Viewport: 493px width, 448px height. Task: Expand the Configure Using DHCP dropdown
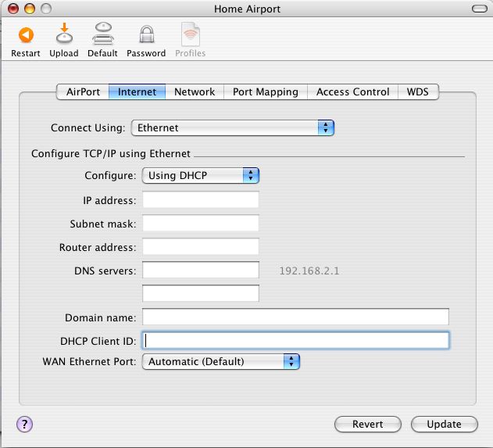(x=201, y=175)
